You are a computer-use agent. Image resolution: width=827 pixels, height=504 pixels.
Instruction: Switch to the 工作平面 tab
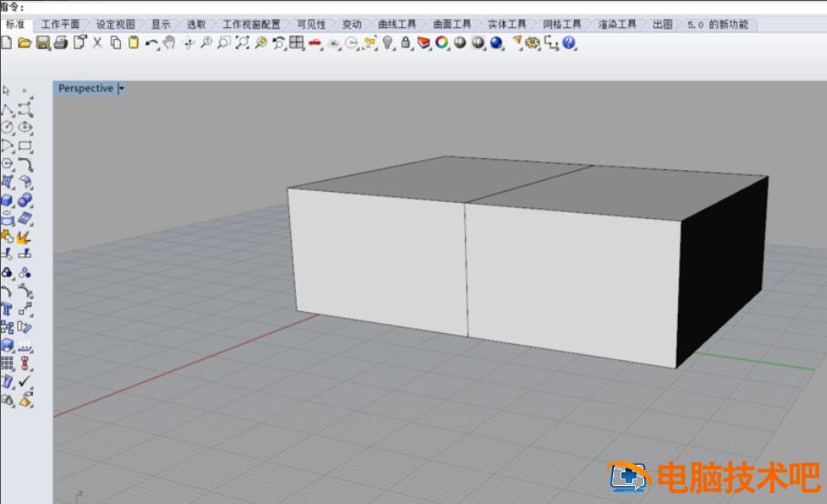pos(60,25)
